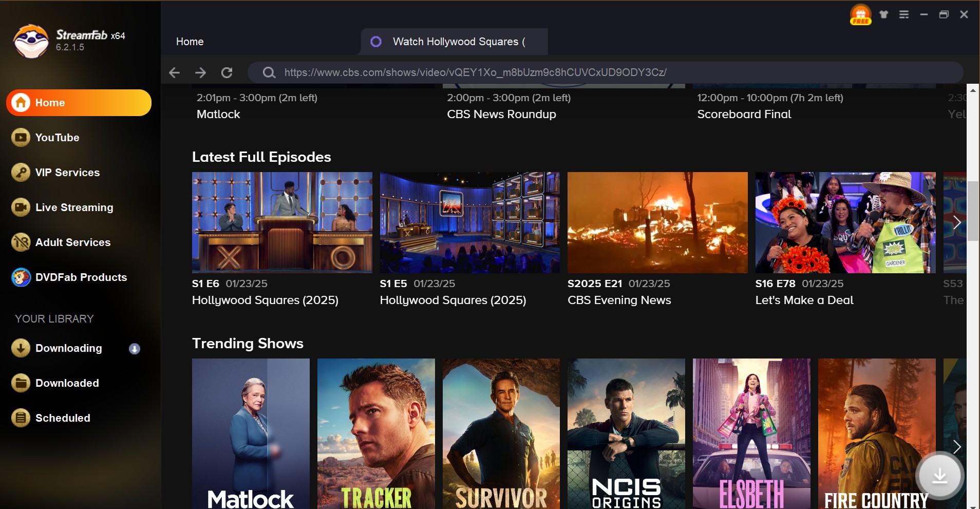Reload the current page
Screen dimensions: 980x509
point(227,72)
